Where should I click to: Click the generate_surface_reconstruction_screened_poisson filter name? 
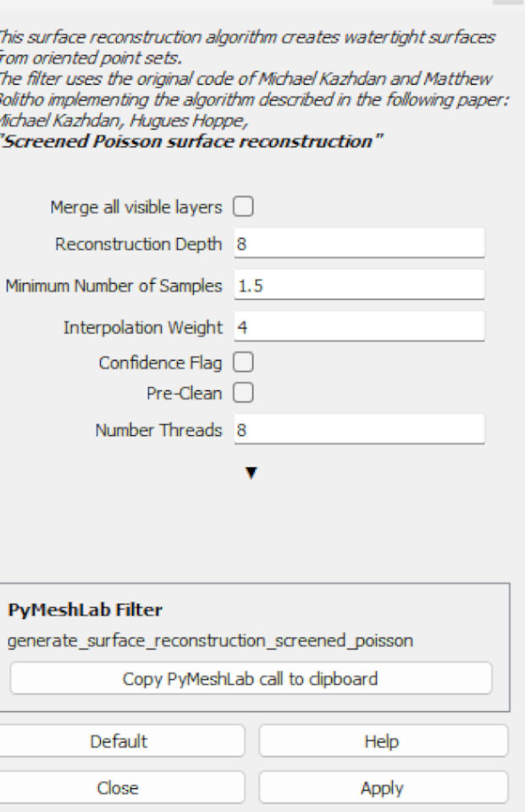tap(210, 640)
